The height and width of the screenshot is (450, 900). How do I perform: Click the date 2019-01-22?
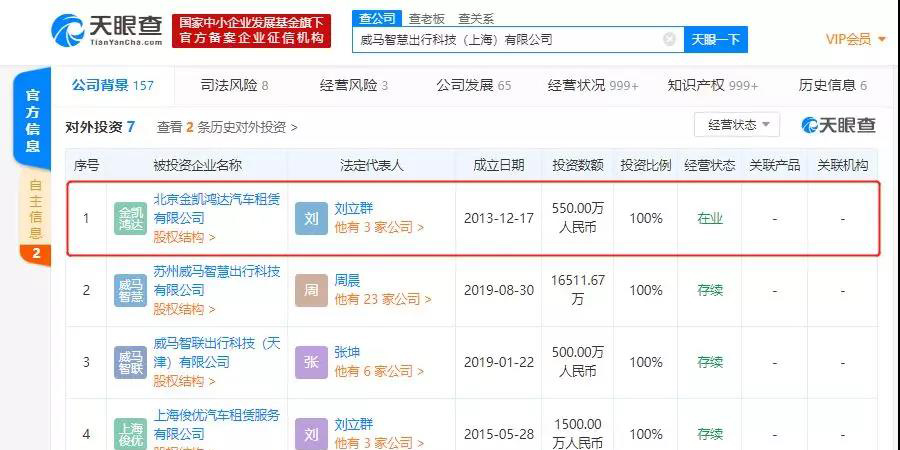coord(498,362)
